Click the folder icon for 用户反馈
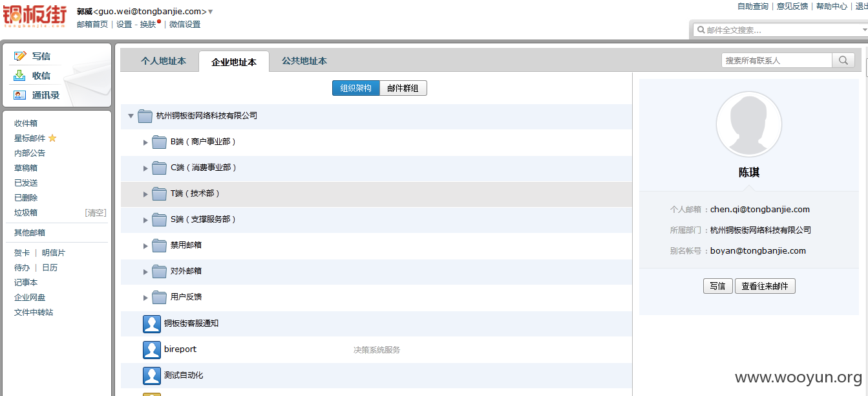 (159, 297)
